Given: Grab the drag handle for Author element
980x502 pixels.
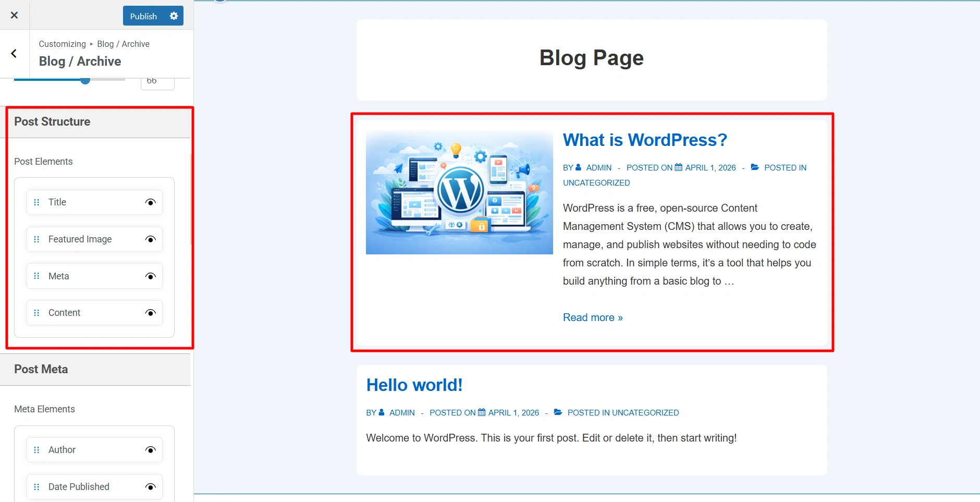Looking at the screenshot, I should click(36, 450).
